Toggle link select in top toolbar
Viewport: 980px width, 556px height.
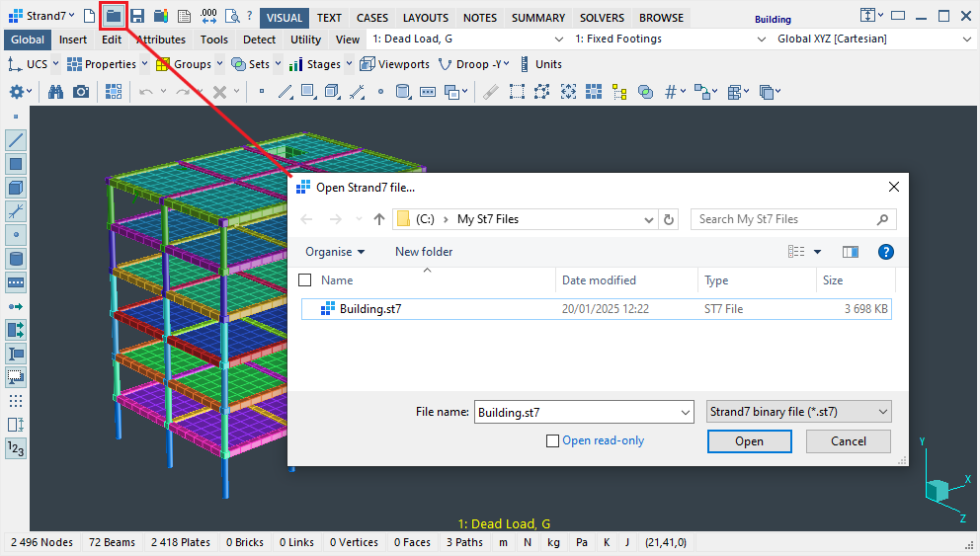tap(357, 92)
